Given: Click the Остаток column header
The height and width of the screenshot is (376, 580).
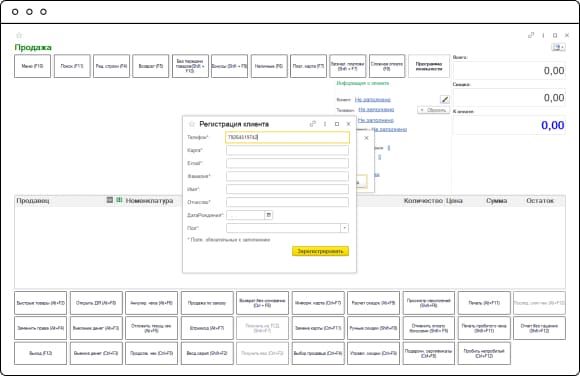Looking at the screenshot, I should (x=540, y=201).
